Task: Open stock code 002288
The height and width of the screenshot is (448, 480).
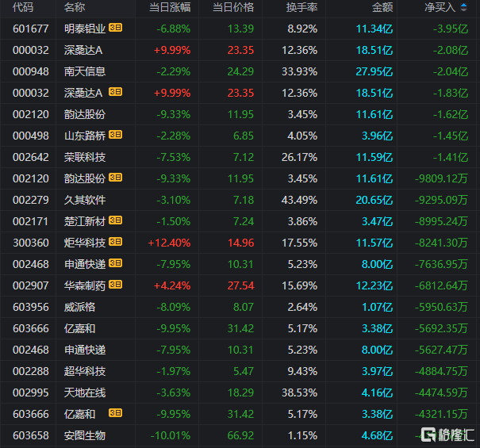Action: tap(31, 372)
